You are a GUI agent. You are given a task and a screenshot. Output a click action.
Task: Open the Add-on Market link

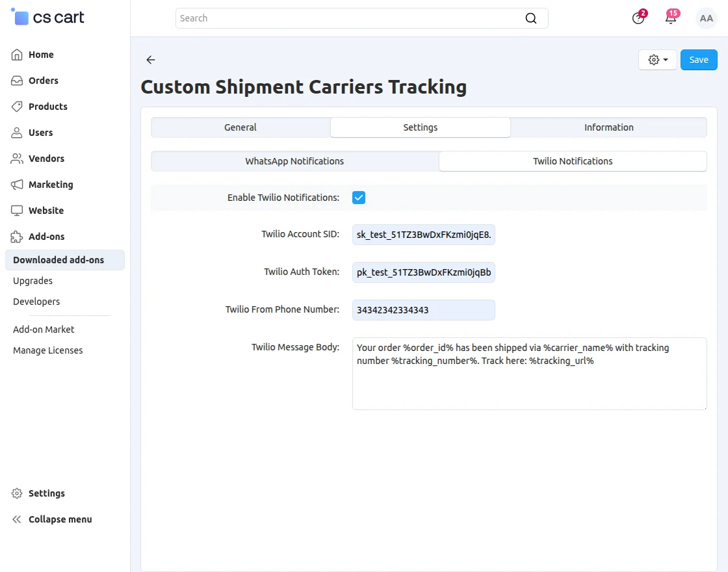pos(44,329)
